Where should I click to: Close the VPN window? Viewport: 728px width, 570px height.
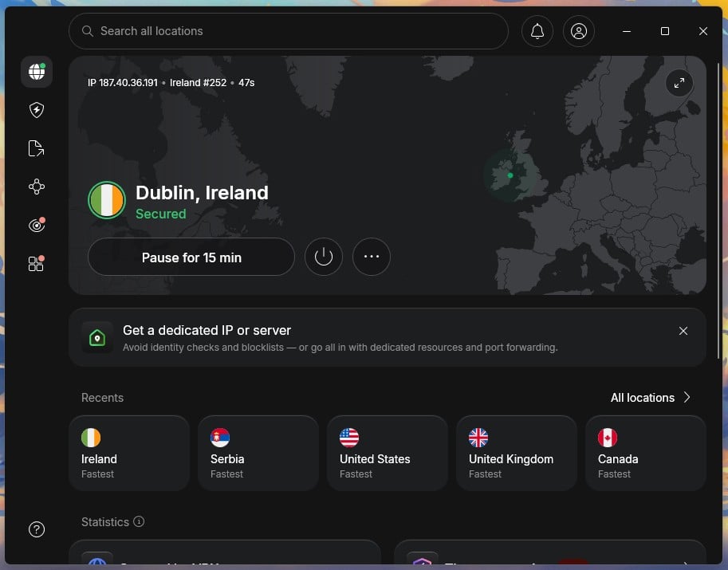pyautogui.click(x=703, y=31)
